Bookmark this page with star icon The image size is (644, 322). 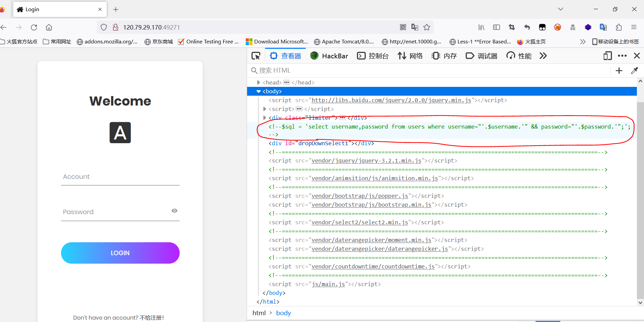pos(427,27)
